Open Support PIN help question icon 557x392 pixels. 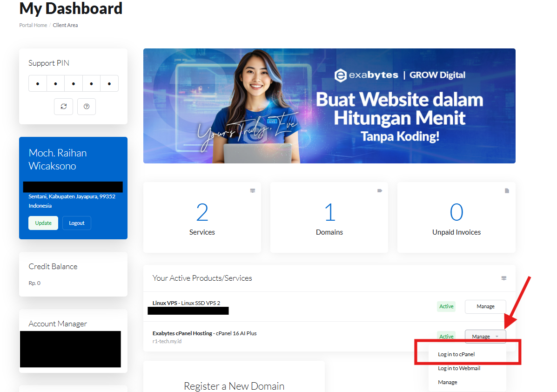[87, 107]
